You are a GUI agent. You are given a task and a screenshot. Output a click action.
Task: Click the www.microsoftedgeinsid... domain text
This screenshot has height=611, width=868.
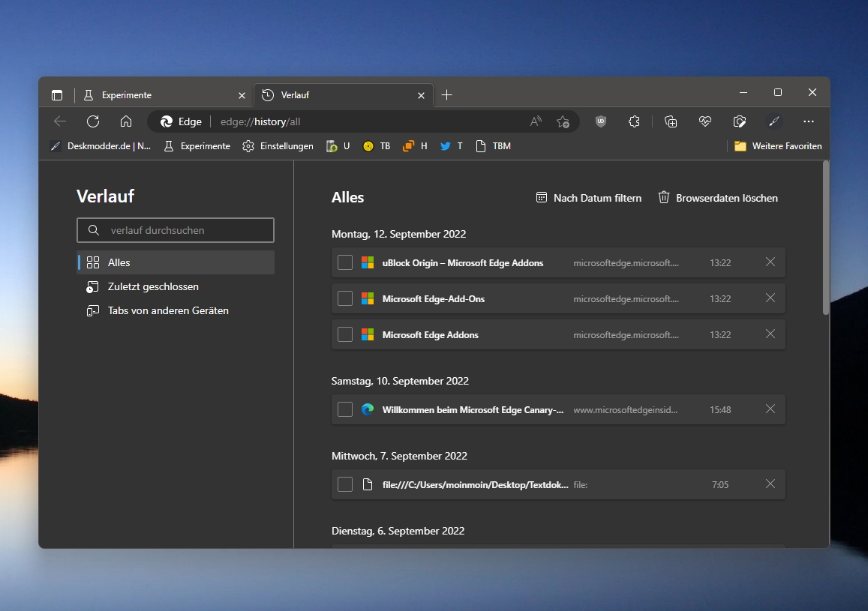[626, 410]
